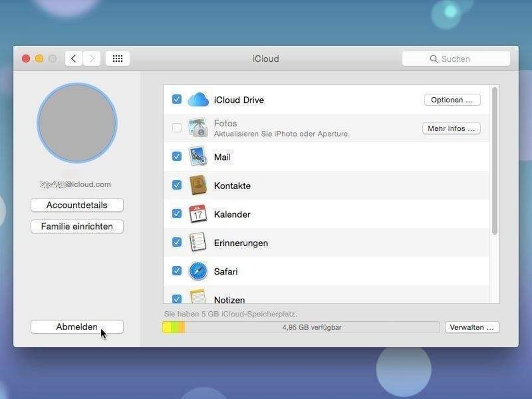Uncheck the iCloud Drive checkbox

[177, 99]
